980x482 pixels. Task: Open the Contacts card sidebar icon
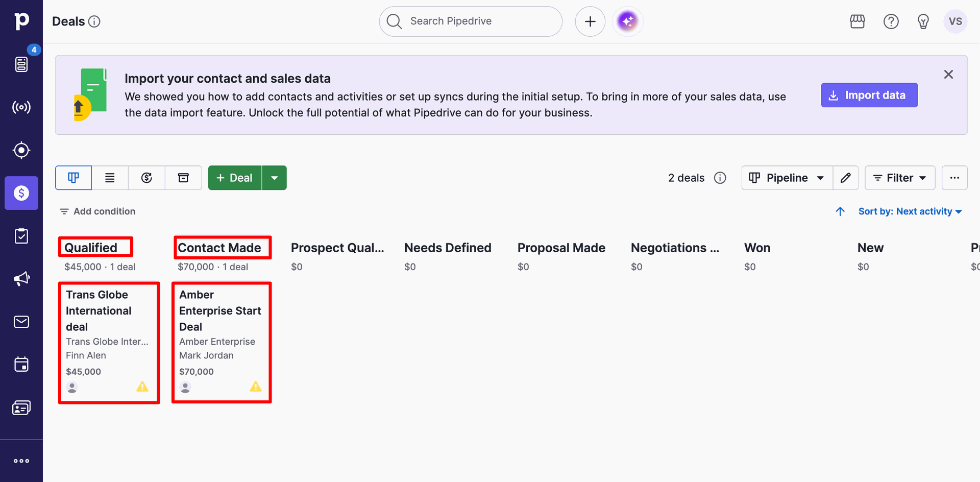[21, 407]
